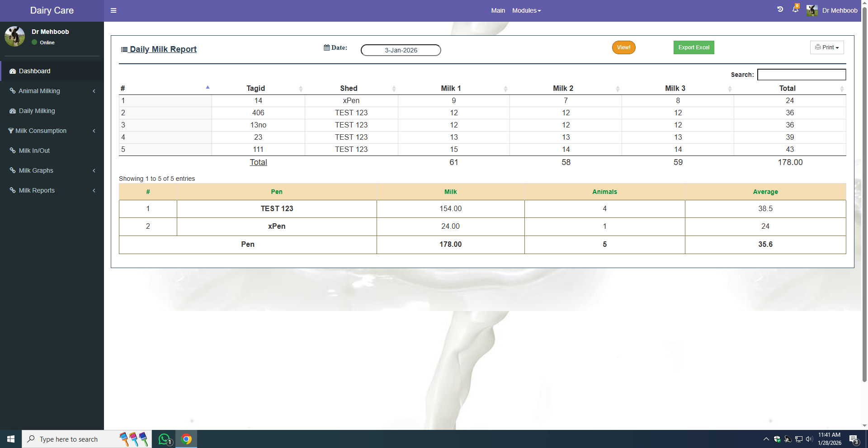Open WhatsApp from the taskbar
This screenshot has height=448, width=868.
(165, 439)
